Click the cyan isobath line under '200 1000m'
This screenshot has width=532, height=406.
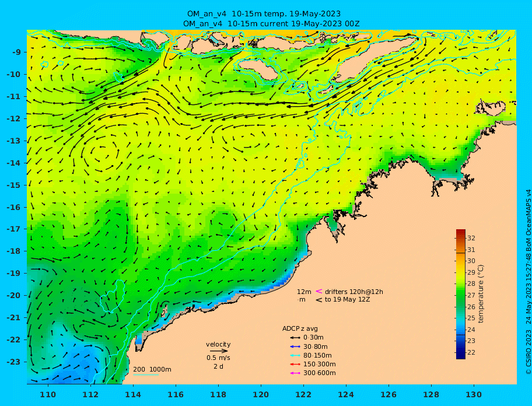tap(146, 375)
